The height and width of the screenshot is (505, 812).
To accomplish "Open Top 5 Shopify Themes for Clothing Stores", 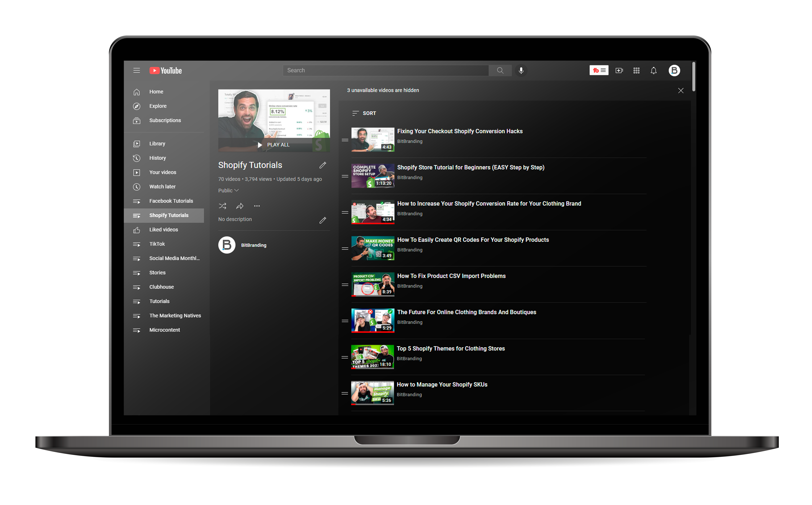I will pyautogui.click(x=451, y=349).
